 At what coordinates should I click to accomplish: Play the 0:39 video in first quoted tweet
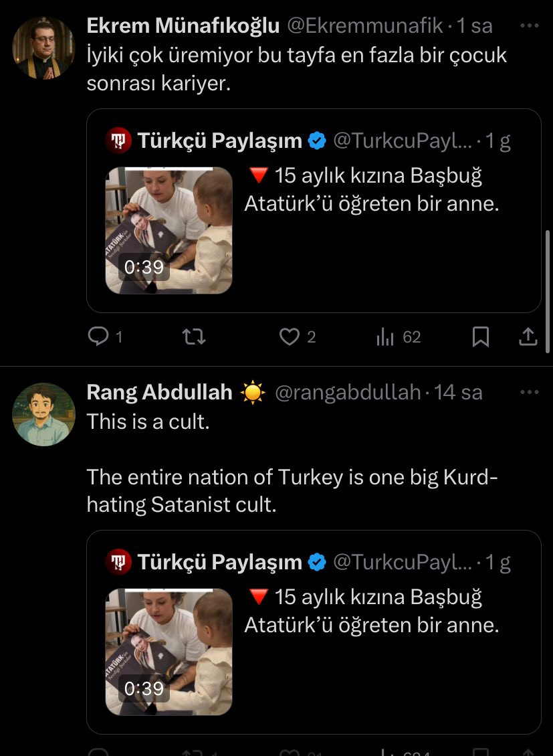point(169,230)
